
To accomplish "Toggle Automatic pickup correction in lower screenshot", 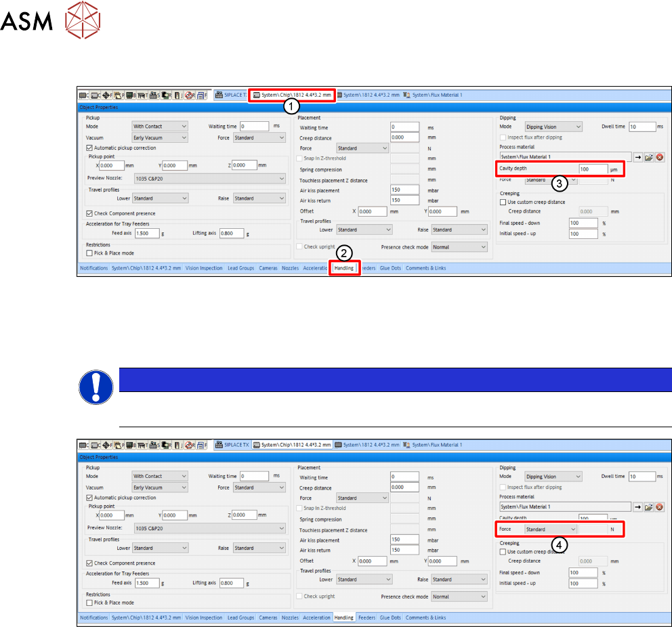I will (89, 498).
